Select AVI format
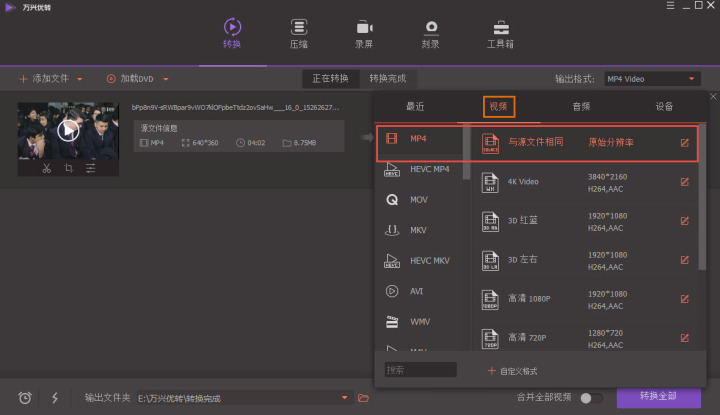This screenshot has height=415, width=720. 420,291
